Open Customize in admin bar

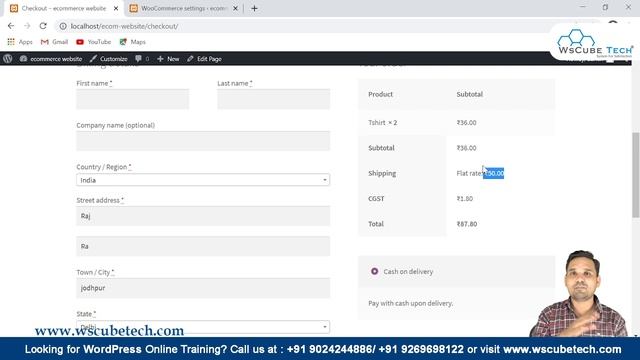pos(109,59)
